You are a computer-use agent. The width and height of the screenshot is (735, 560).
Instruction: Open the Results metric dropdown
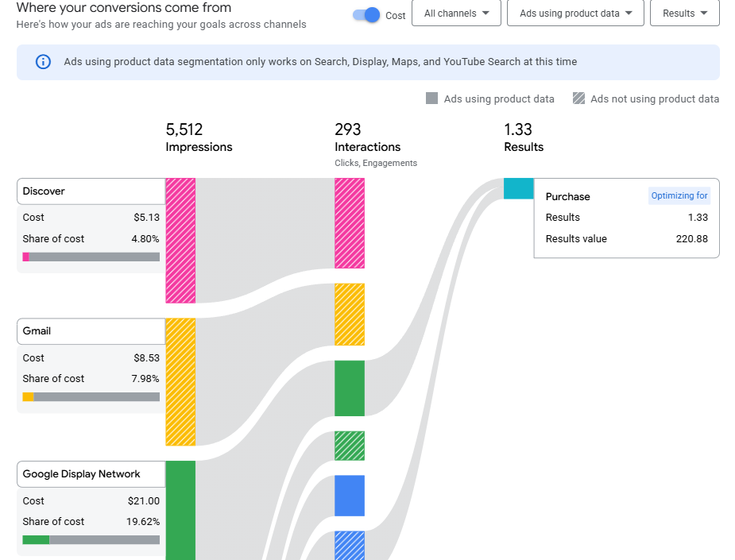pyautogui.click(x=683, y=14)
